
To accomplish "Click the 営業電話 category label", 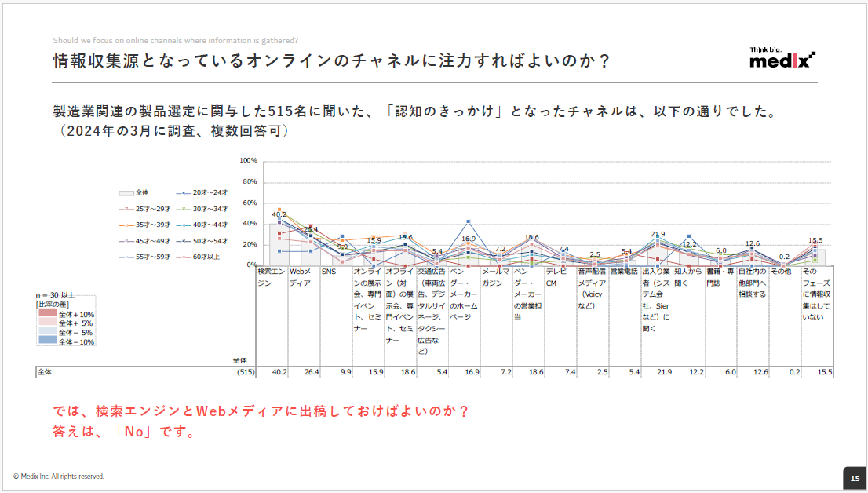I will [x=625, y=272].
